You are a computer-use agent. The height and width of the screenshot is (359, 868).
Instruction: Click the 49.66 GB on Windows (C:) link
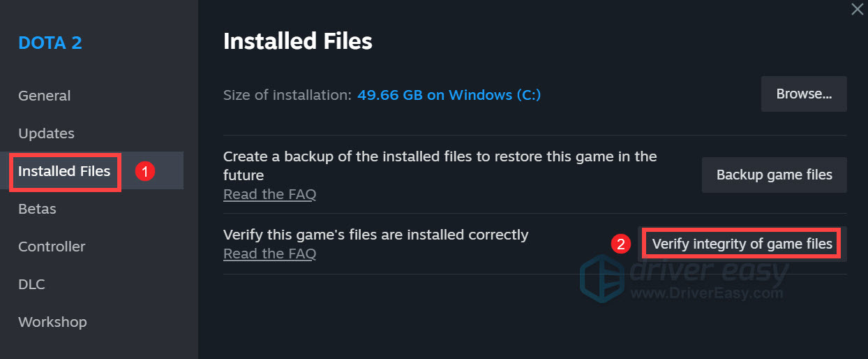449,95
